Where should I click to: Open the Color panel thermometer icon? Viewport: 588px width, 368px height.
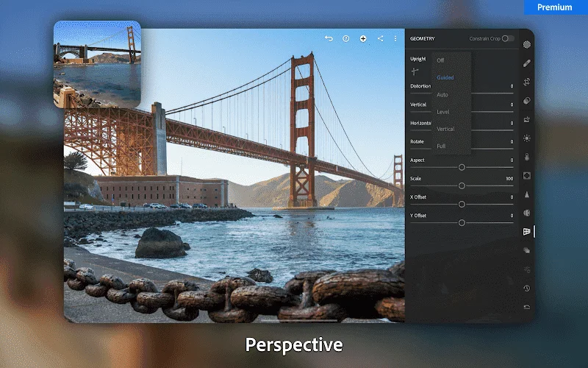point(527,157)
